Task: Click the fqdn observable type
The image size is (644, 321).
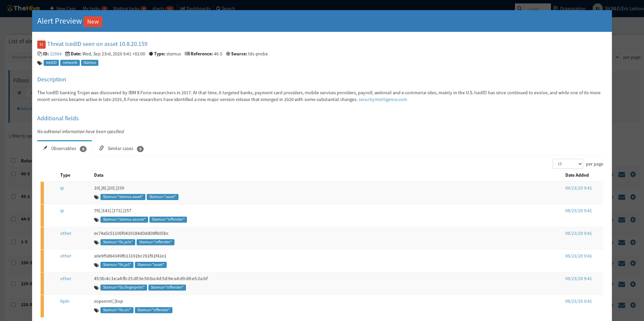Action: click(65, 301)
